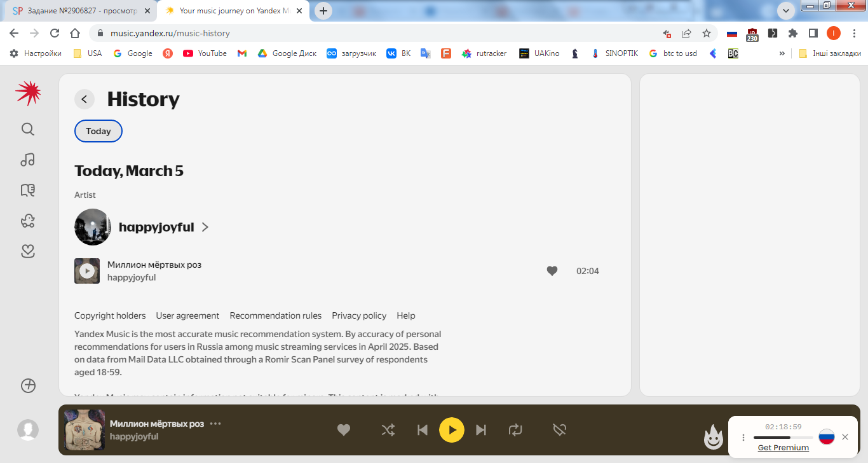Screen dimensions: 868x463
Task: Open Recommendation rules link
Action: click(276, 315)
